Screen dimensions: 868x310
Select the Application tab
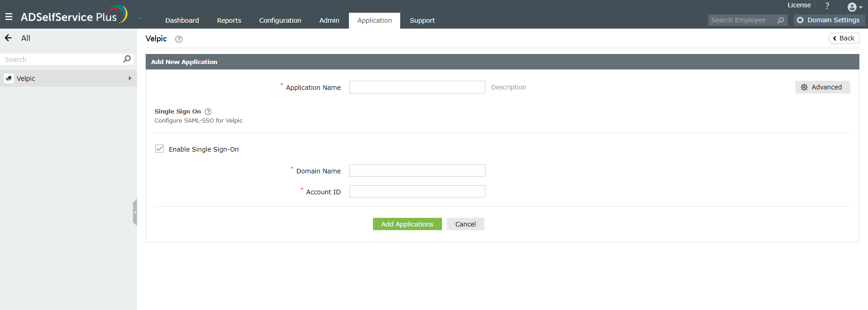click(x=374, y=20)
